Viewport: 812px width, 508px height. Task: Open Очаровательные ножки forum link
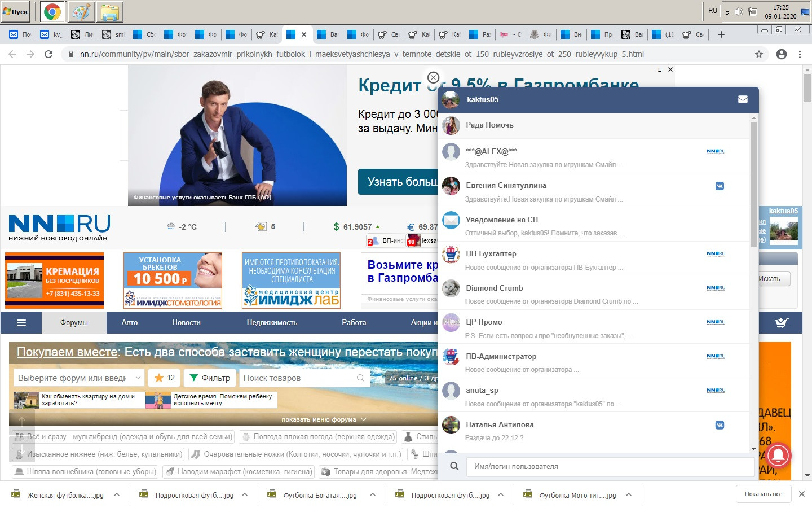295,454
